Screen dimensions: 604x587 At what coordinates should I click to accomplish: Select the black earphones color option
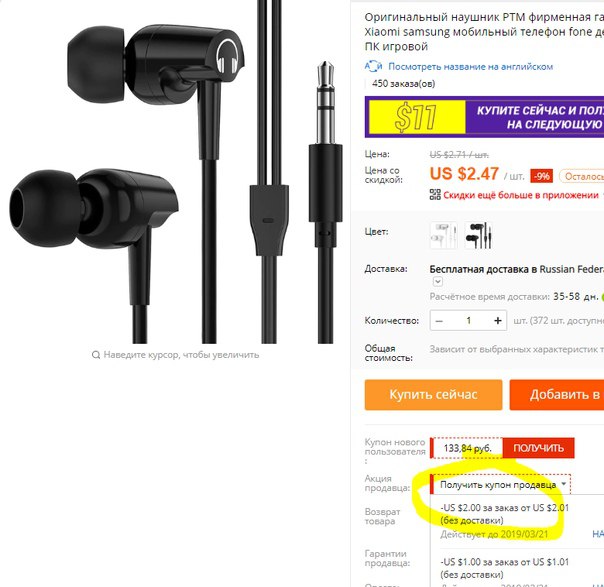478,235
